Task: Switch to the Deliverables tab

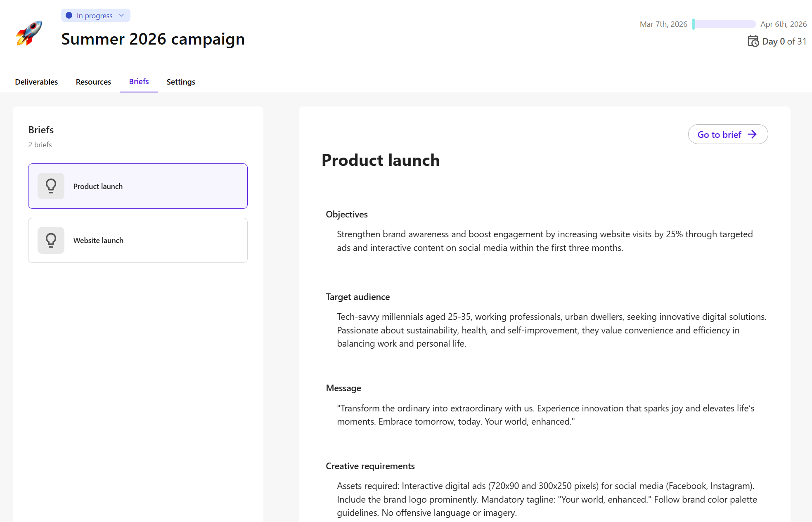Action: (36, 82)
